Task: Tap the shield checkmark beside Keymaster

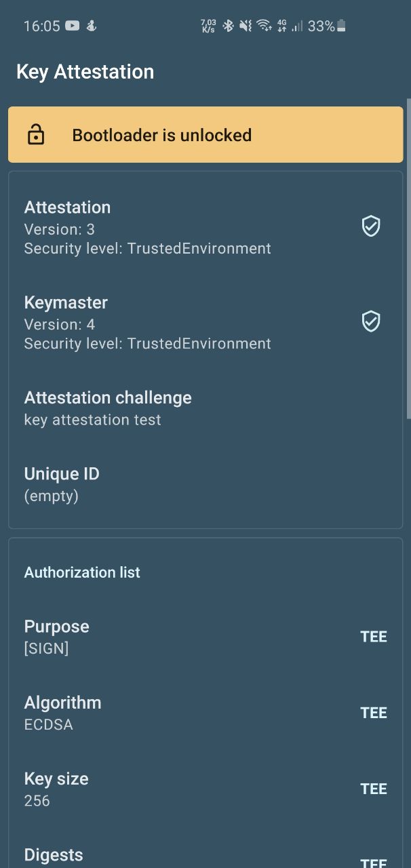Action: (370, 321)
